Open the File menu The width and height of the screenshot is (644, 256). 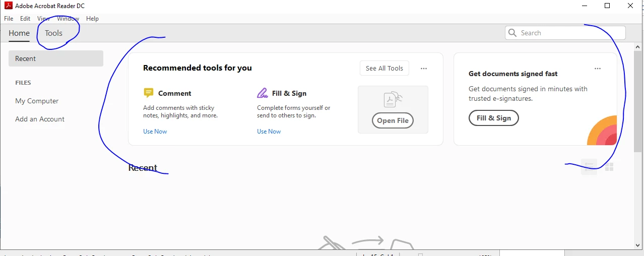pyautogui.click(x=9, y=19)
